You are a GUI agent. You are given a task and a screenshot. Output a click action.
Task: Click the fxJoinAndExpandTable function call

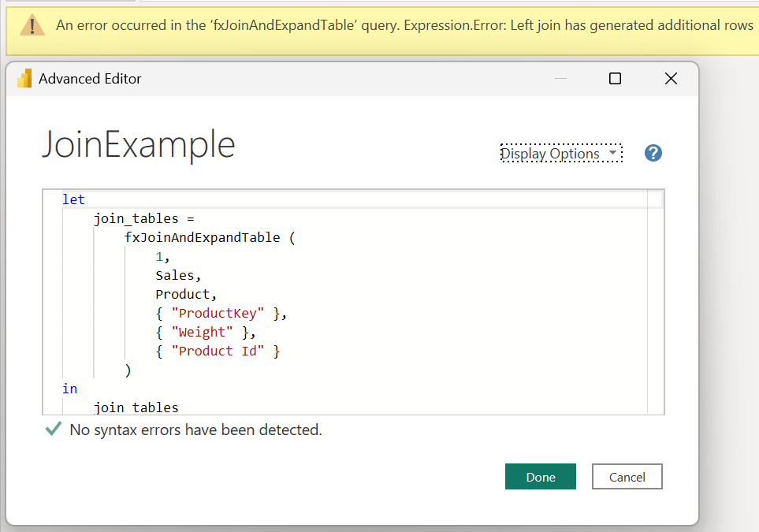(x=202, y=238)
